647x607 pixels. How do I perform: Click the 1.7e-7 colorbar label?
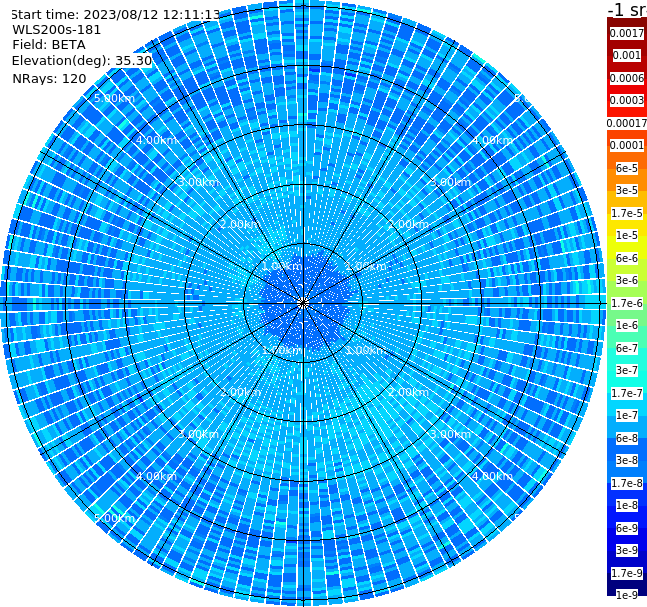[627, 393]
